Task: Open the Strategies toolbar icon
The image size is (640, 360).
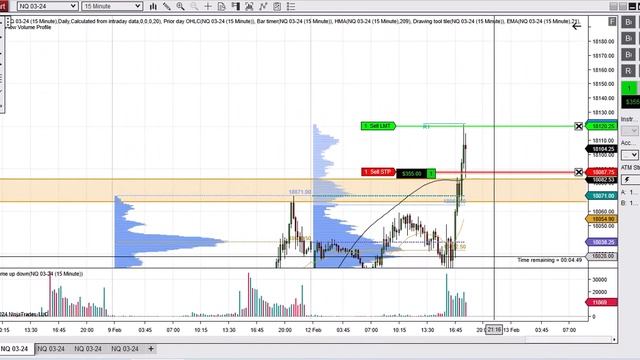Action: tap(277, 6)
